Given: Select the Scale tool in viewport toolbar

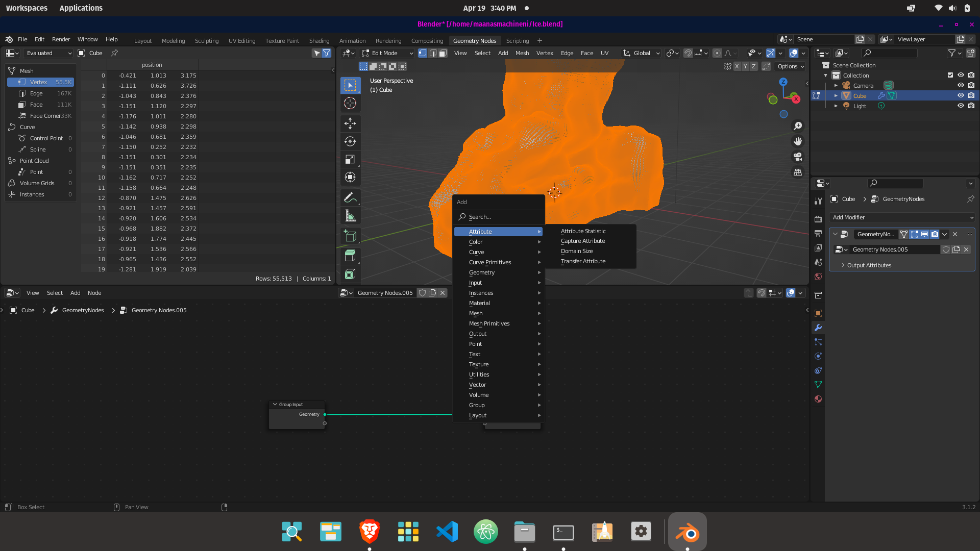Looking at the screenshot, I should point(350,159).
